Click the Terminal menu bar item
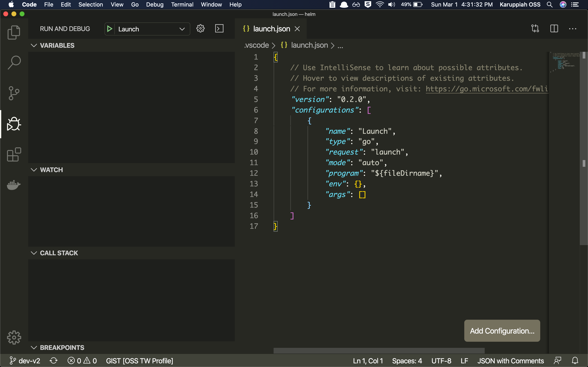 pyautogui.click(x=182, y=5)
